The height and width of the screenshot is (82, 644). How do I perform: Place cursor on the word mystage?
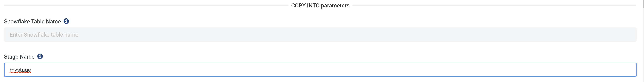[x=20, y=70]
